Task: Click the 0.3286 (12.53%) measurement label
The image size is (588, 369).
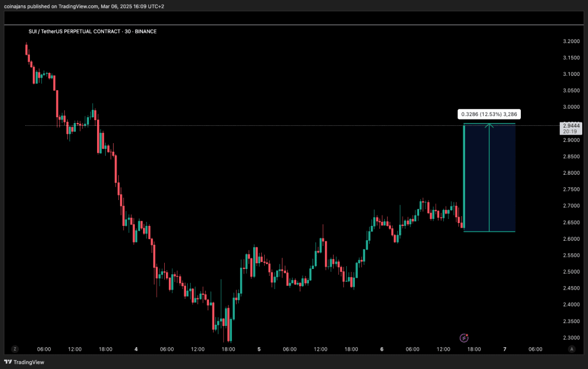Action: [x=489, y=114]
